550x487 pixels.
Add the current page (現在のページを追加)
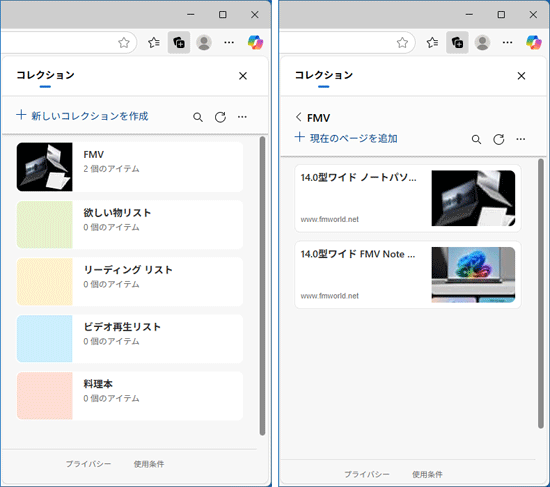coord(346,138)
